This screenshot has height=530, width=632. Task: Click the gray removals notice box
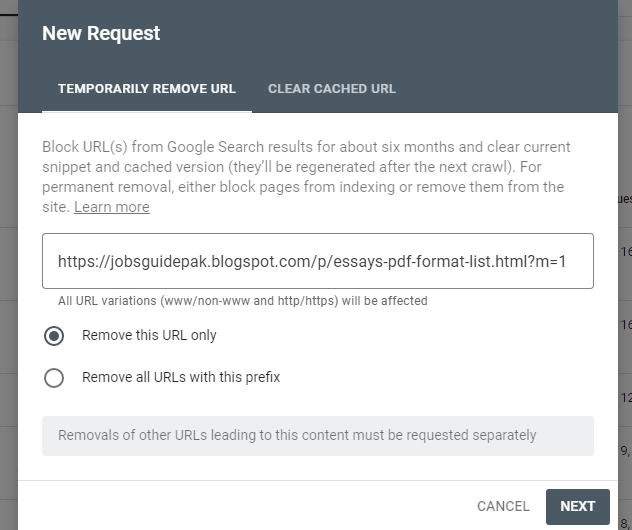pyautogui.click(x=317, y=436)
